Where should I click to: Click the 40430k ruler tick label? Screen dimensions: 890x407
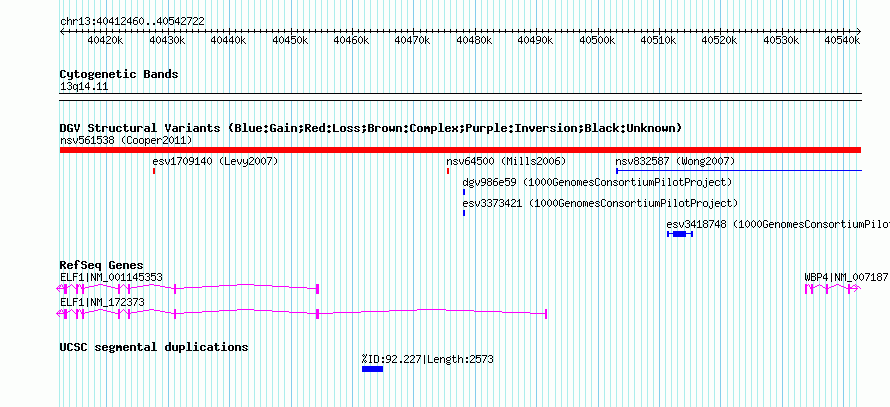[166, 40]
